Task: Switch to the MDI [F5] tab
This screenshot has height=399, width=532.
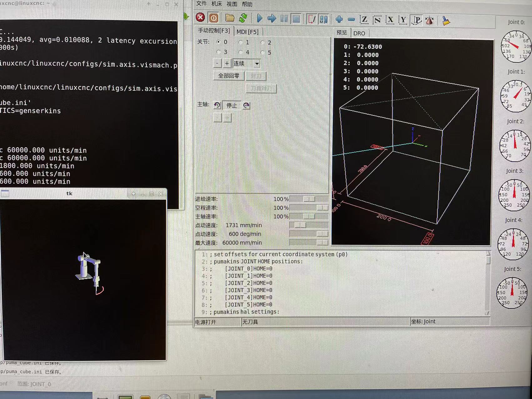Action: [247, 32]
